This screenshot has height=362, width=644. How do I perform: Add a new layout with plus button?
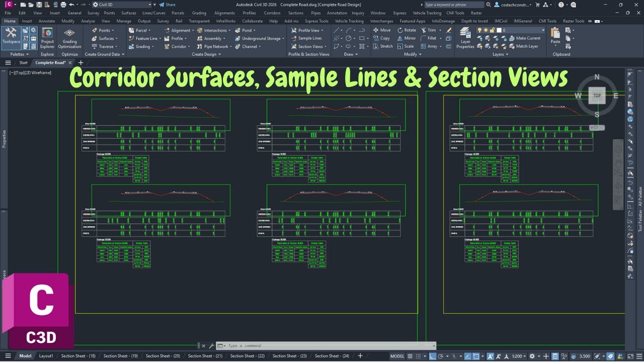(x=360, y=356)
